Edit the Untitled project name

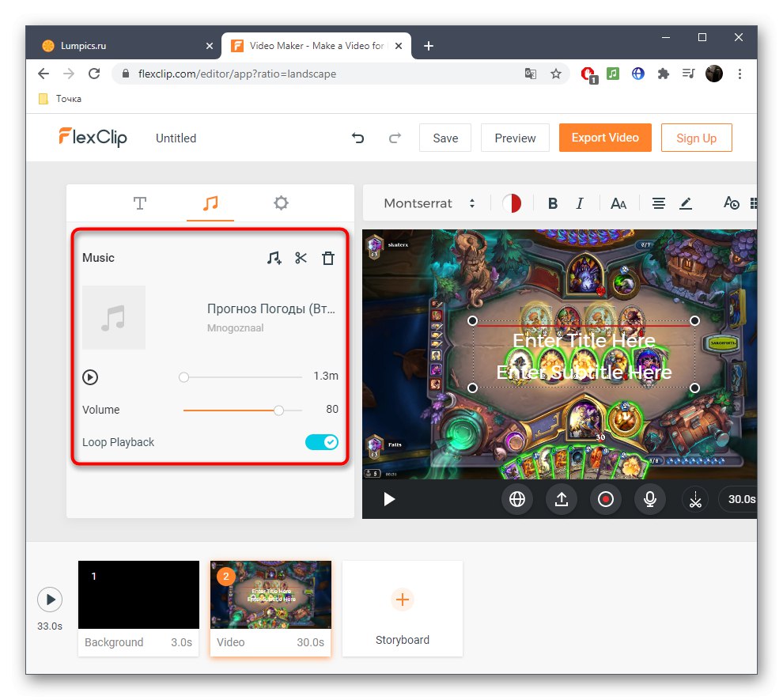point(176,138)
